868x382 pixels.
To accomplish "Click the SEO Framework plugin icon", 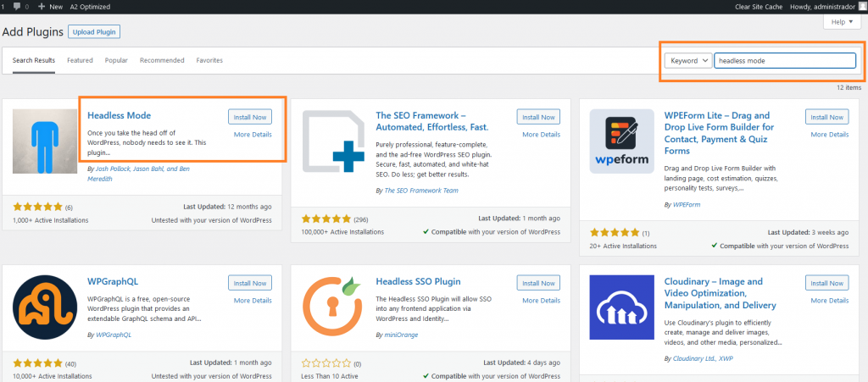I will (x=333, y=141).
